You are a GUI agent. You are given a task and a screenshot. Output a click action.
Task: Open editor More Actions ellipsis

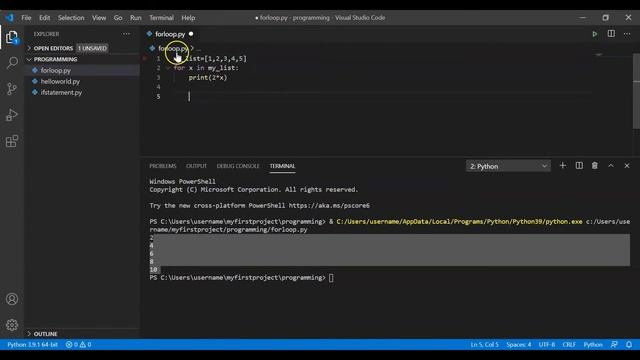tap(627, 34)
